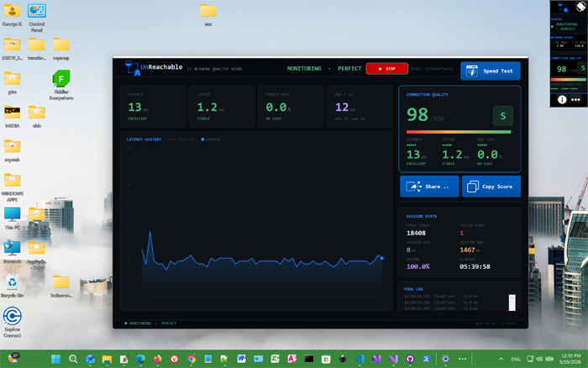Image resolution: width=588 pixels, height=368 pixels.
Task: Click the mini widget quality gradient bar
Action: pyautogui.click(x=568, y=80)
